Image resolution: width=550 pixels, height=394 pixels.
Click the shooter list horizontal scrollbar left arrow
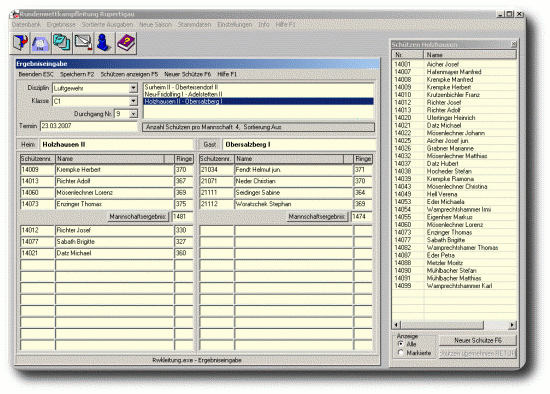click(396, 325)
